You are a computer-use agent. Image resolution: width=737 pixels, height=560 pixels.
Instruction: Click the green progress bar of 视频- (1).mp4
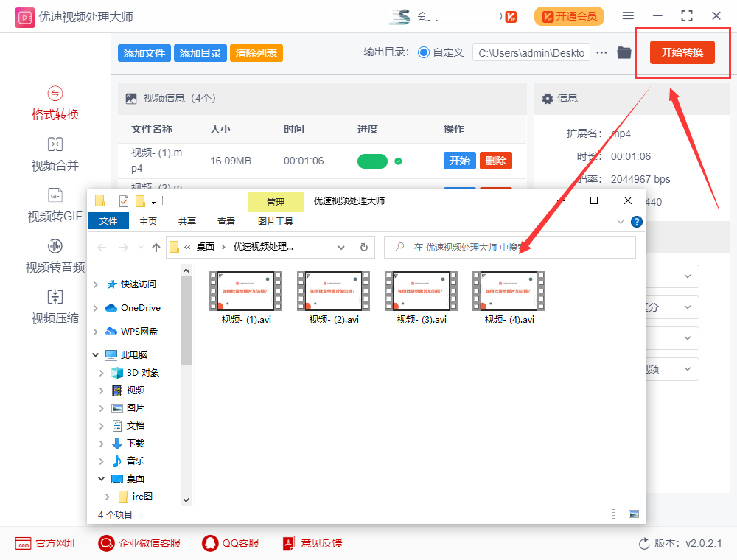click(x=372, y=161)
